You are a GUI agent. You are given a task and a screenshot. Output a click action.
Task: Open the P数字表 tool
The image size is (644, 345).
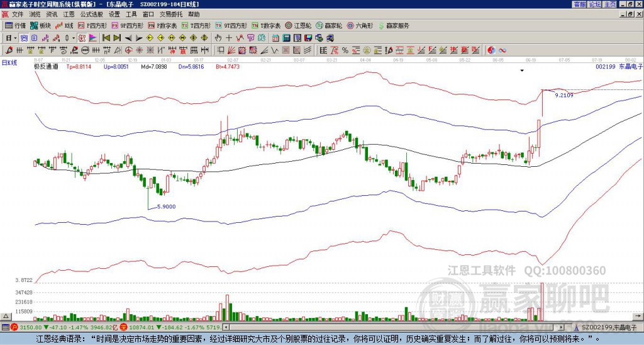pyautogui.click(x=163, y=25)
